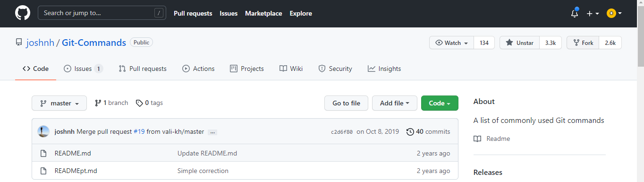Screen dimensions: 644x182
Task: Open Issues in top navigation bar
Action: (229, 13)
